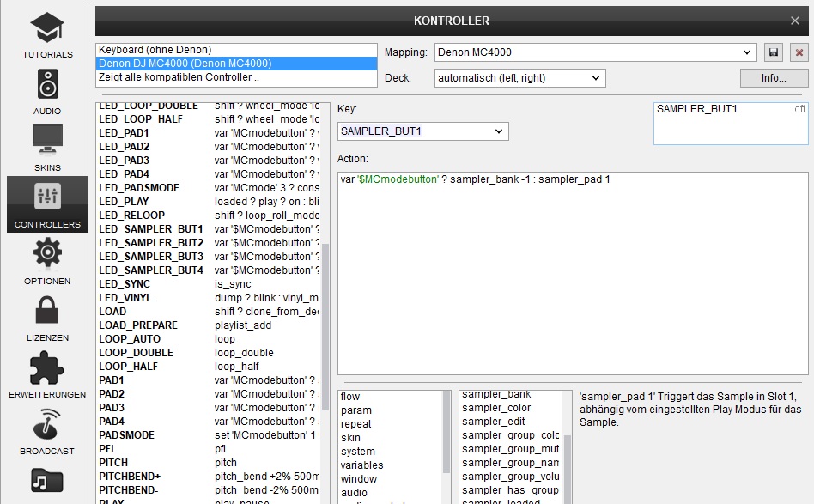Click into the Action script text field
The width and height of the screenshot is (814, 504).
pos(573,274)
